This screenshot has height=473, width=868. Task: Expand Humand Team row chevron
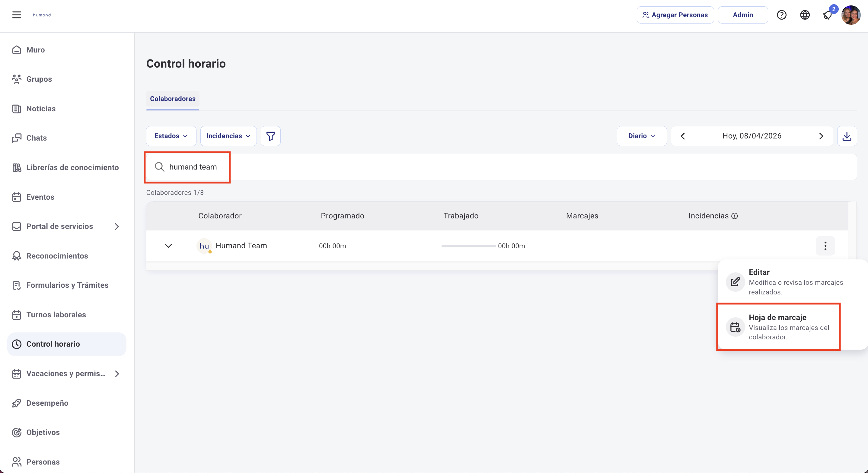point(168,246)
